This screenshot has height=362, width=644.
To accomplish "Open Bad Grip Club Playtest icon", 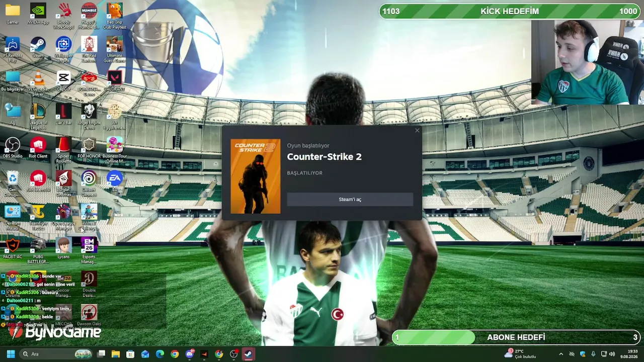I will coord(115,16).
